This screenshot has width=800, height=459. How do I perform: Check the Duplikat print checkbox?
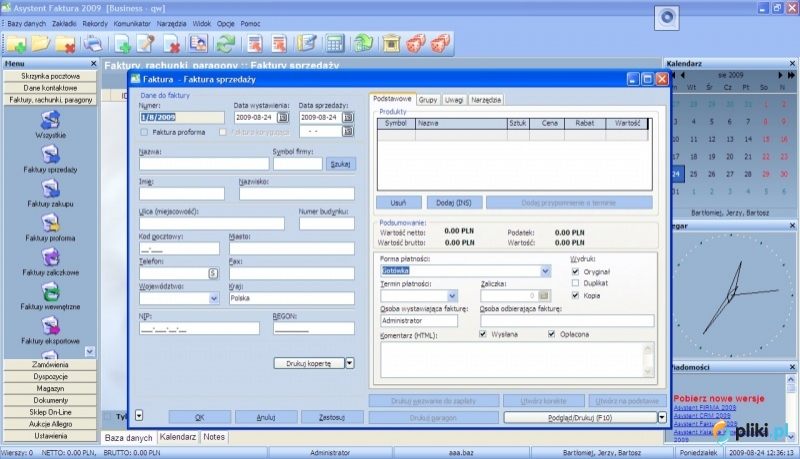(576, 283)
